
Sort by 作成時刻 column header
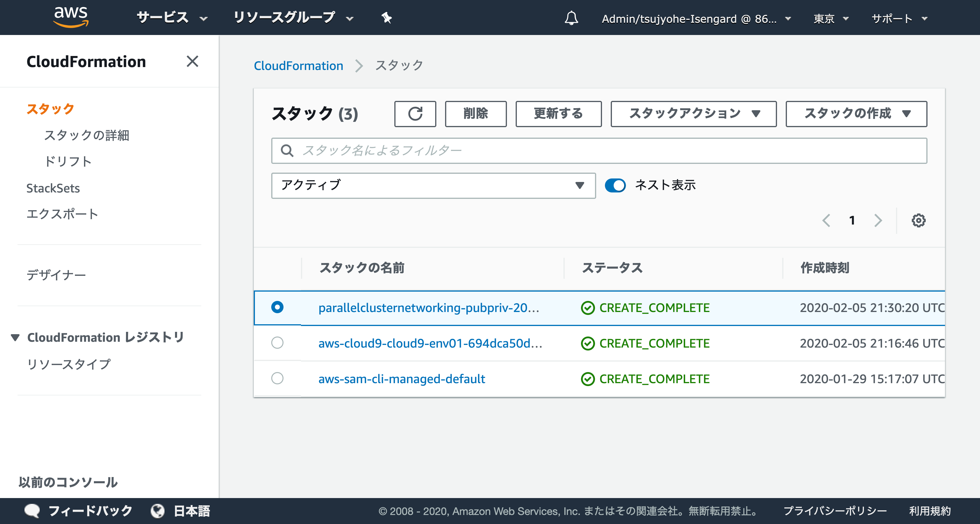pos(825,268)
